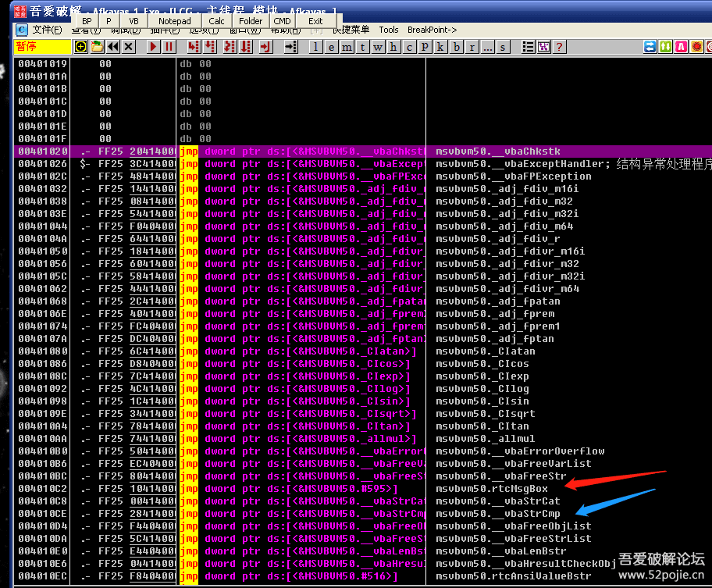Click the Calc button
The image size is (712, 588).
coord(216,21)
